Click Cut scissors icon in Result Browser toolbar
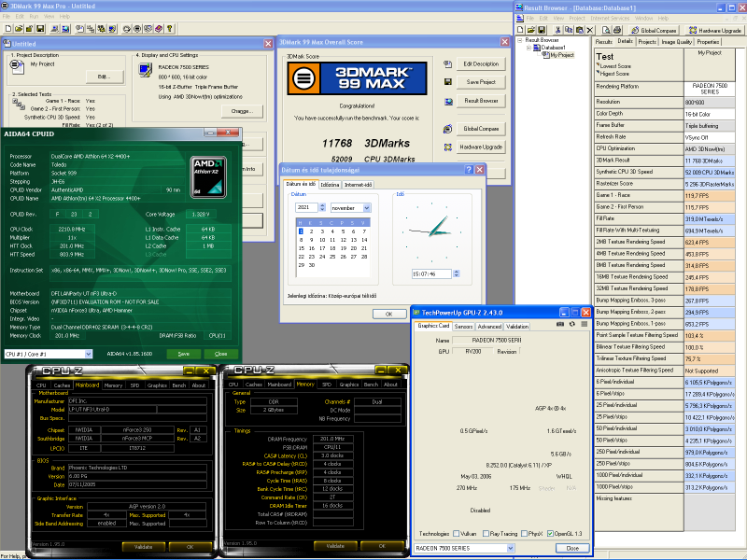The image size is (747, 560). [x=557, y=30]
